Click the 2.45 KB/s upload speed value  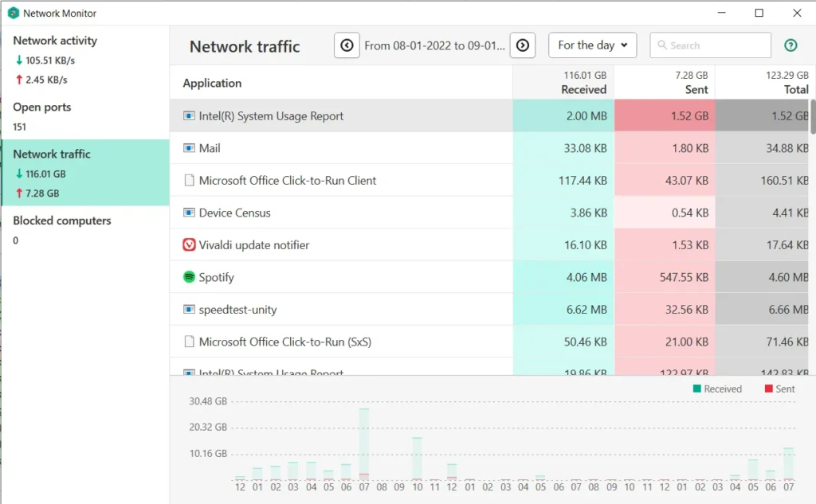(46, 80)
